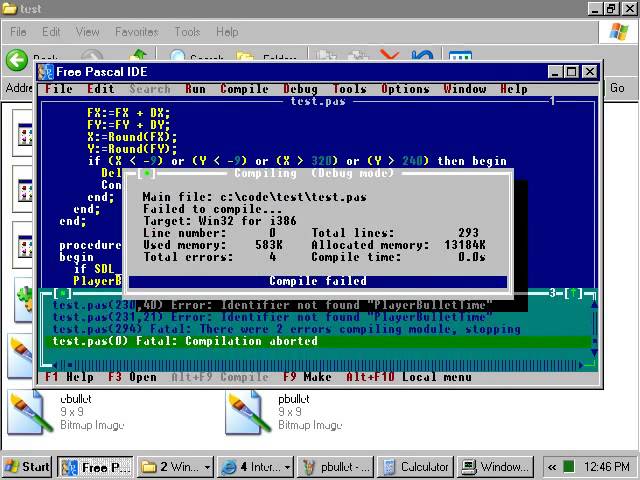Click the 'Total lines: 293' entry

click(395, 233)
